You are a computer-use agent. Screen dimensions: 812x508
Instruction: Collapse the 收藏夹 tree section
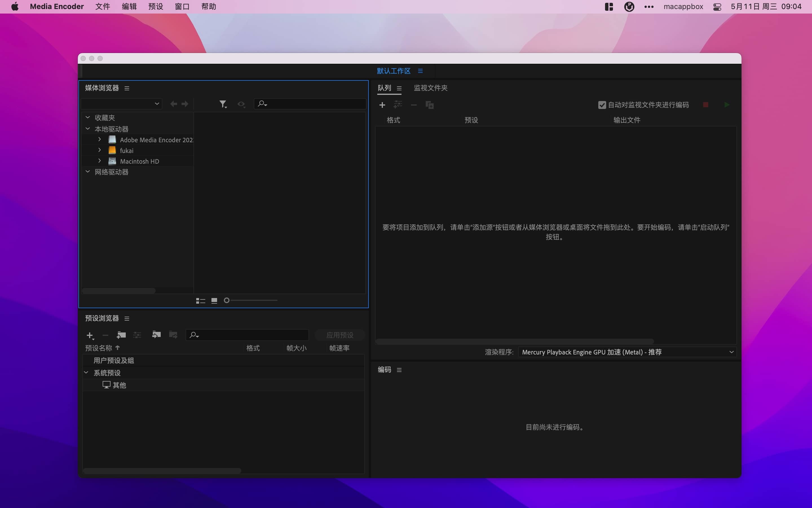click(x=88, y=117)
